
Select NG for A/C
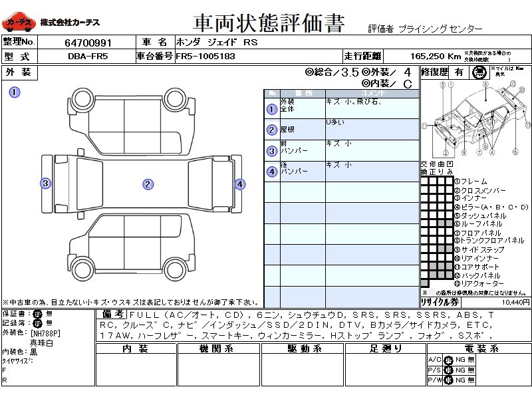click(x=460, y=360)
